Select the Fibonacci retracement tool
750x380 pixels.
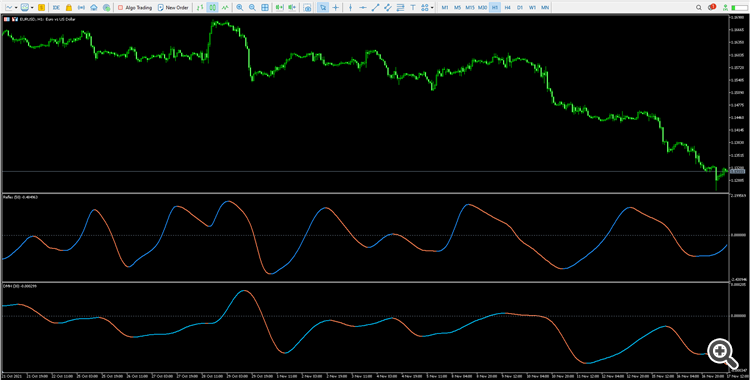[400, 8]
